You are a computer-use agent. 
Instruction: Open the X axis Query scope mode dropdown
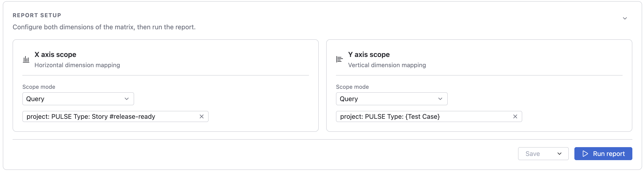[78, 99]
